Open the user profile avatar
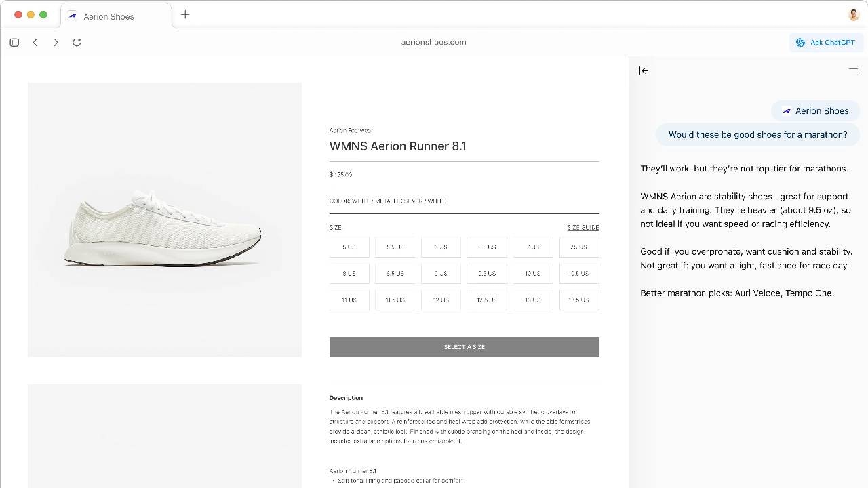Screen dimensions: 868x488 (854, 15)
